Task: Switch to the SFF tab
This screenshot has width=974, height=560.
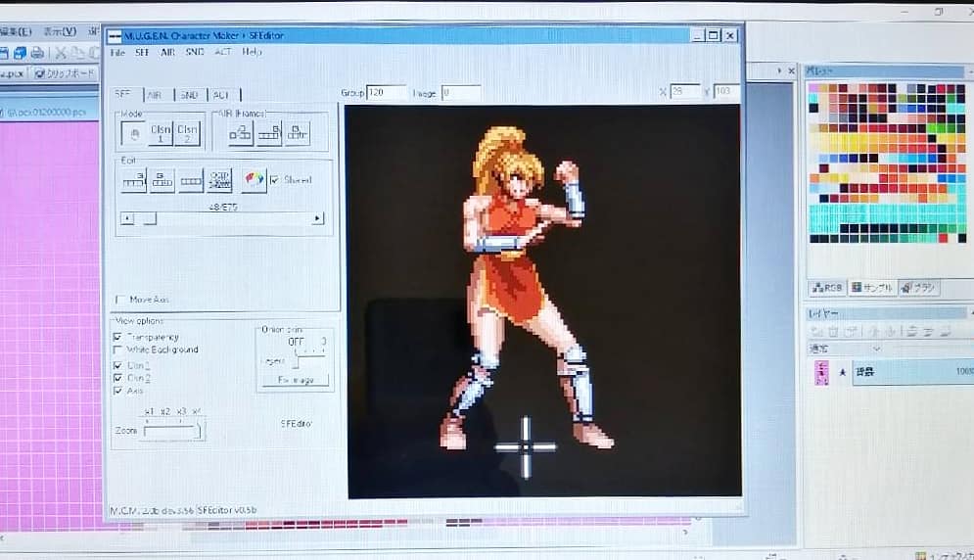Action: (x=126, y=94)
